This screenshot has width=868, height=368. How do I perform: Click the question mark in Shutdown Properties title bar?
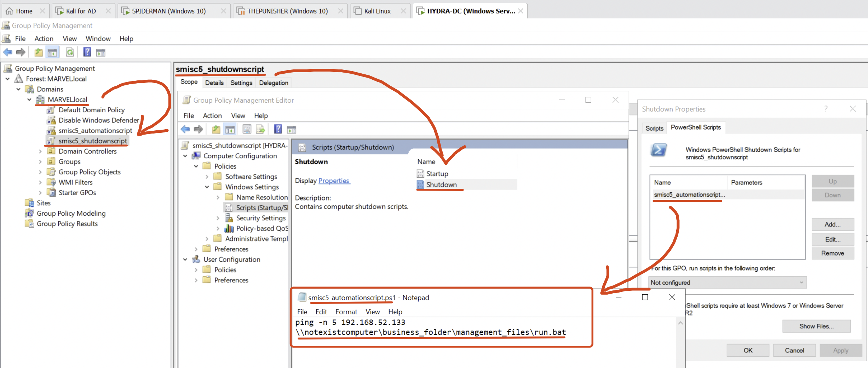pos(826,109)
